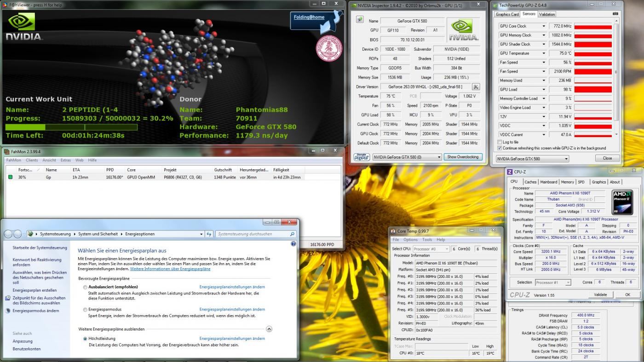
Task: Select the Ausbalanciert (empfohlen) power plan
Action: (85, 287)
